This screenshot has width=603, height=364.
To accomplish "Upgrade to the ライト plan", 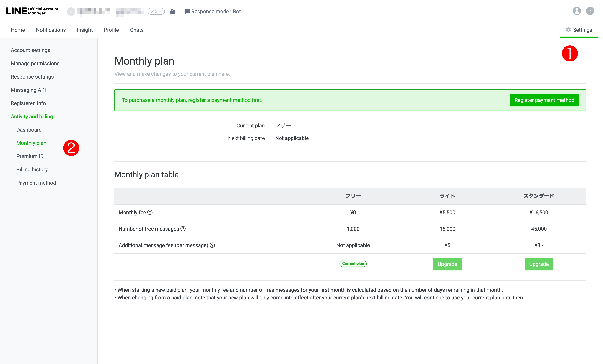I will 447,264.
